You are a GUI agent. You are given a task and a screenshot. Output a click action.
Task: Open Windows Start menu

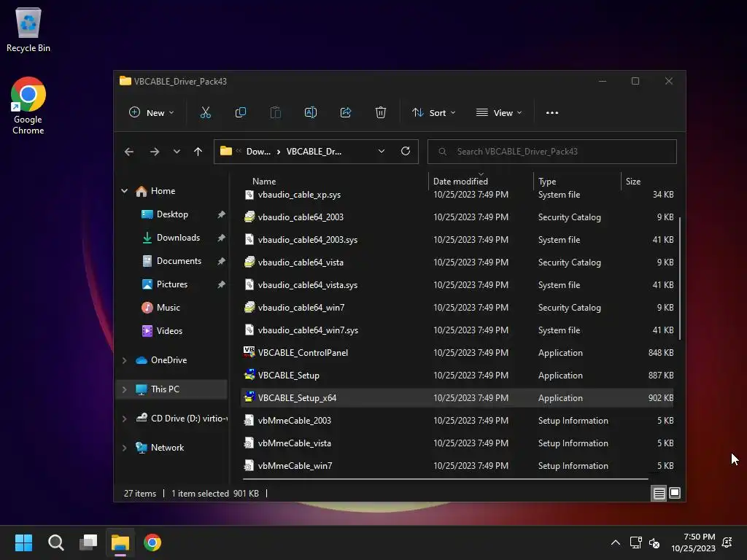[23, 542]
